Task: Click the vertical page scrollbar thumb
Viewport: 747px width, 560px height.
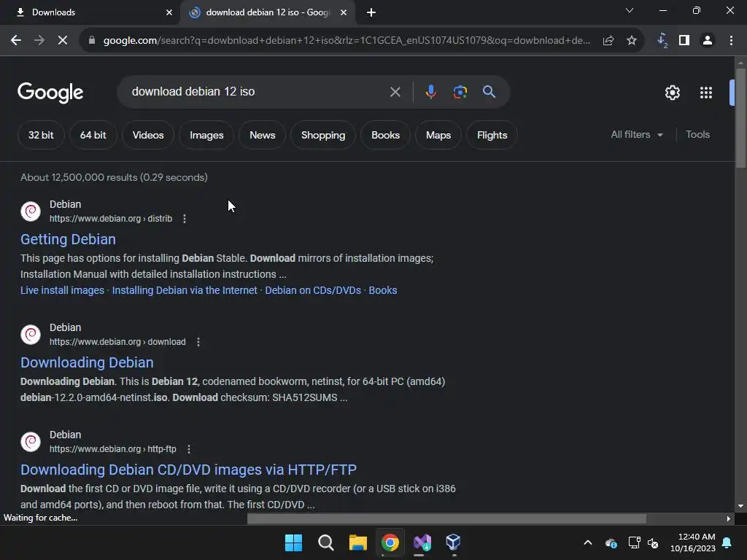Action: coord(740,118)
